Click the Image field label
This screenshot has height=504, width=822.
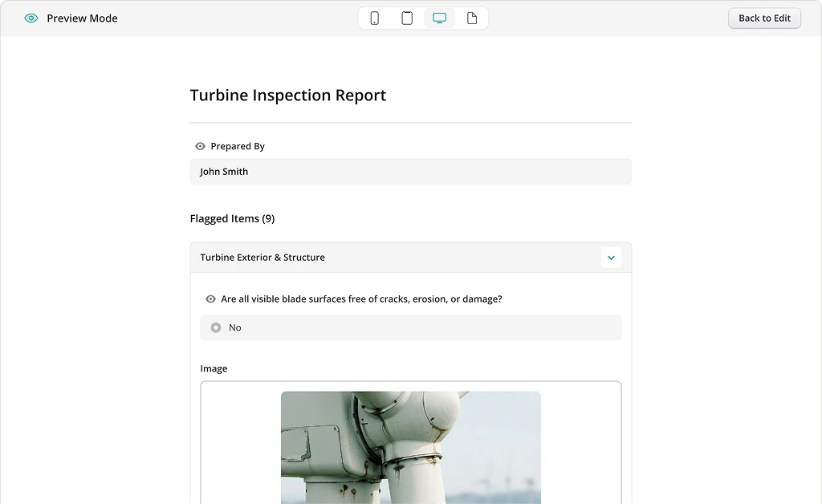pos(214,368)
